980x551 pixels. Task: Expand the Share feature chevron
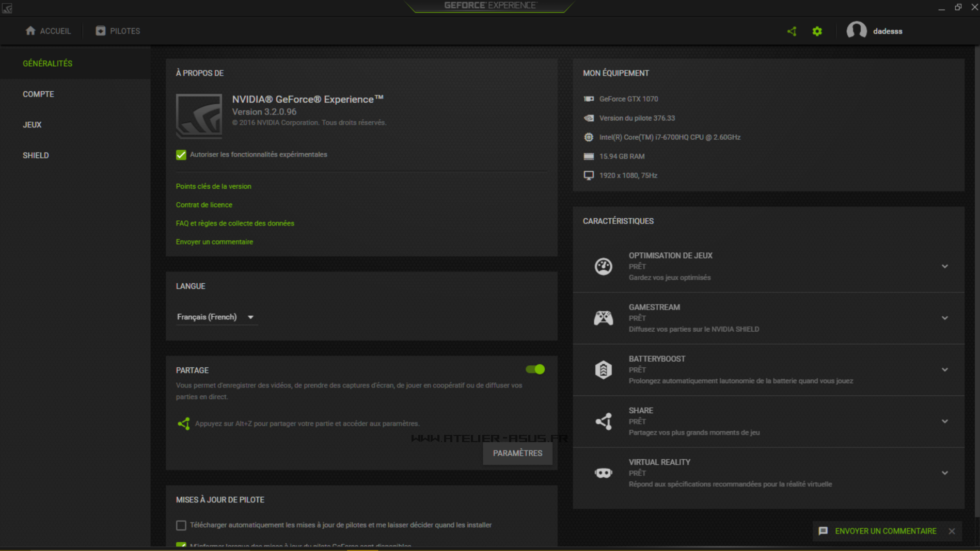pos(944,421)
